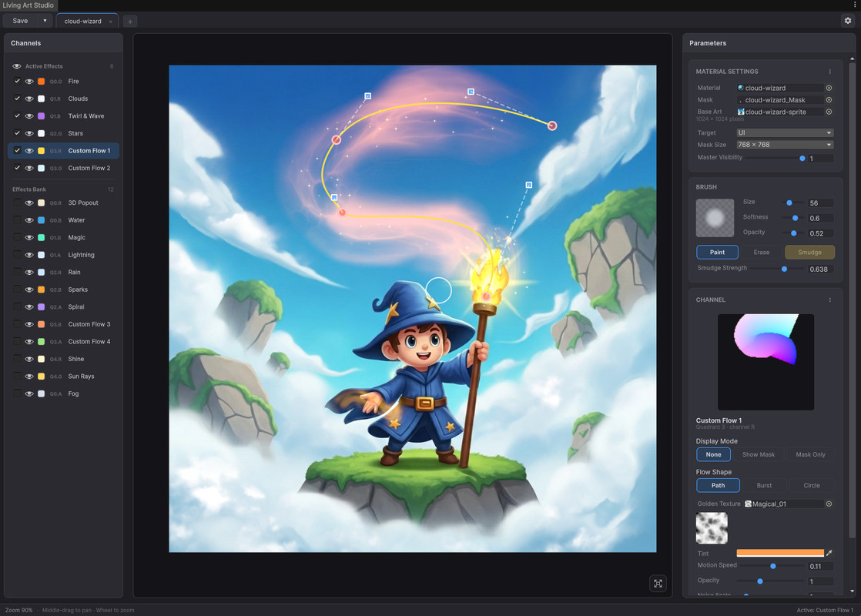Choose Burst flow shape
The image size is (861, 616).
764,485
